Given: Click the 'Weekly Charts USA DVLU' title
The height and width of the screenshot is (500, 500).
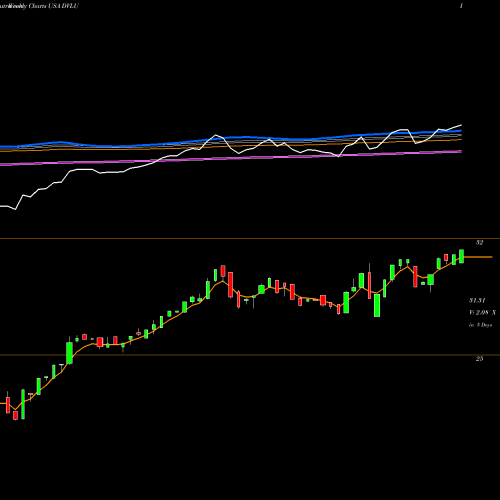Looking at the screenshot, I should 43,6.
